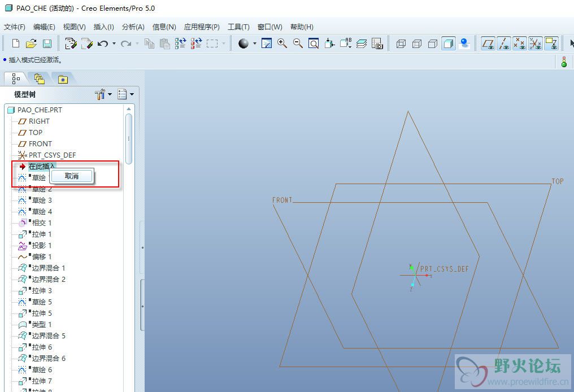The height and width of the screenshot is (392, 574).
Task: Open model tree Show dropdown arrow
Action: click(x=132, y=94)
